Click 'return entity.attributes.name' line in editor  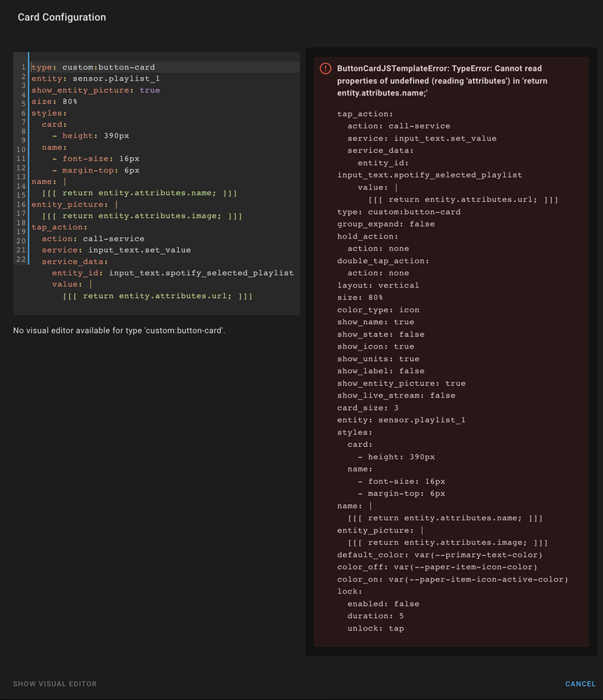(140, 193)
